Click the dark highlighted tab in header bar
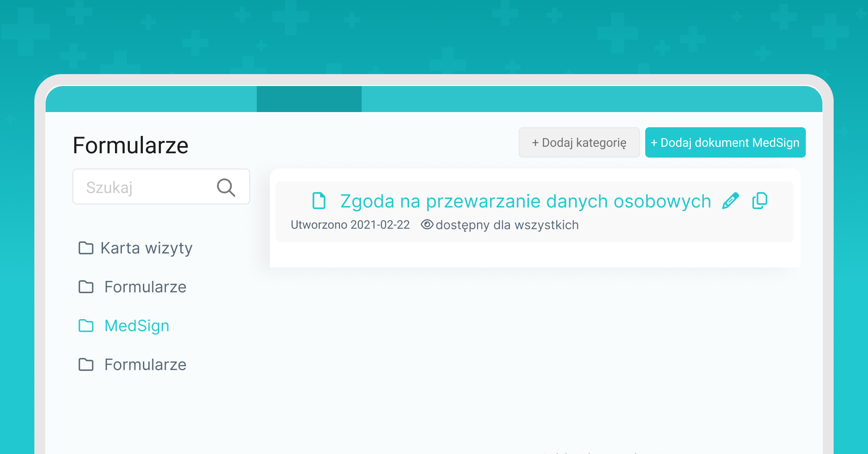This screenshot has width=868, height=454. 309,99
